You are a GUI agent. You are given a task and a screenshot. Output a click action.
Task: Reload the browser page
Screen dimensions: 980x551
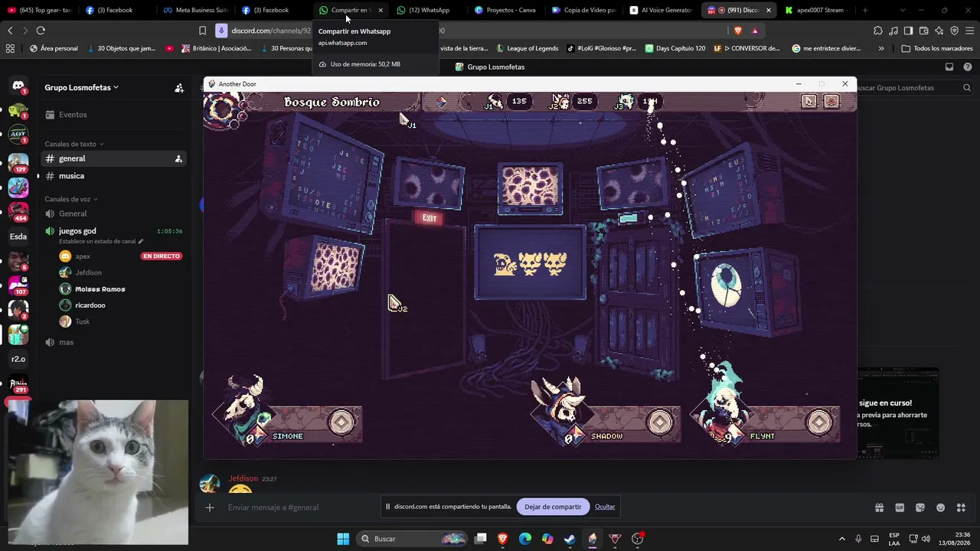(x=41, y=31)
